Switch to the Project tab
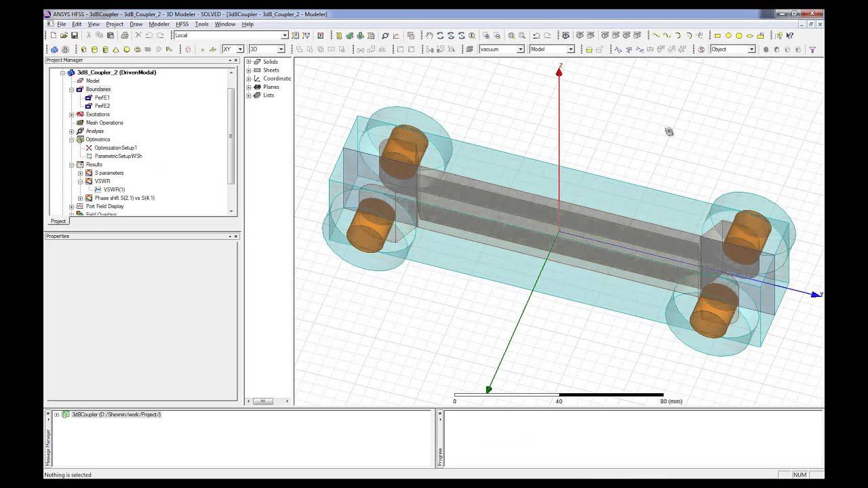The height and width of the screenshot is (488, 868). coord(58,221)
